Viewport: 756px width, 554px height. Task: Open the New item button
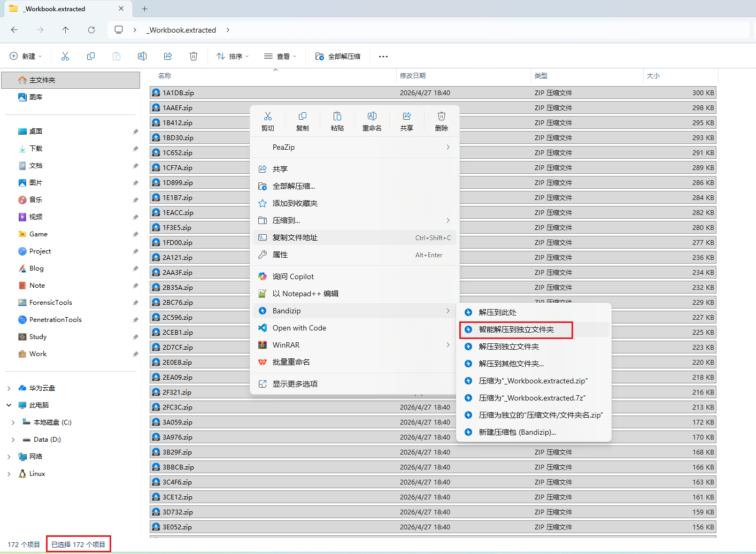click(x=26, y=56)
